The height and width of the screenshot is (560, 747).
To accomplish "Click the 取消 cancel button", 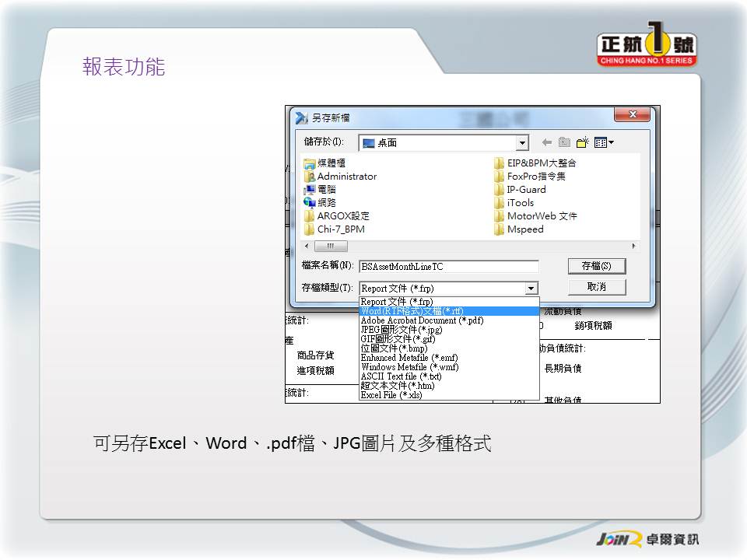I will (x=597, y=287).
